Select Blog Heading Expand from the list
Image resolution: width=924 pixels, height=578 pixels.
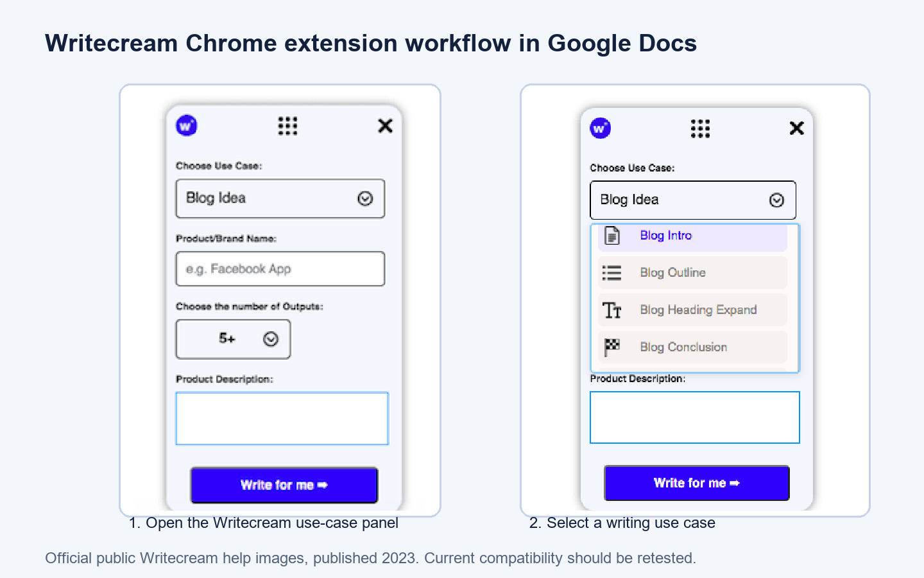(692, 310)
